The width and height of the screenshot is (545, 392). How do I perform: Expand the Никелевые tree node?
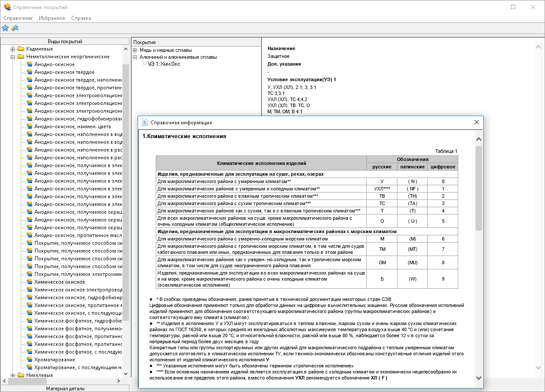tap(13, 375)
